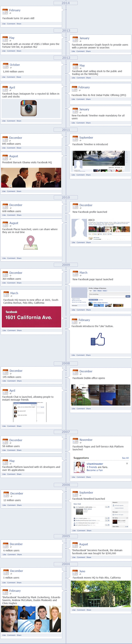Click 'See All' in the Suggestions box

(125, 458)
